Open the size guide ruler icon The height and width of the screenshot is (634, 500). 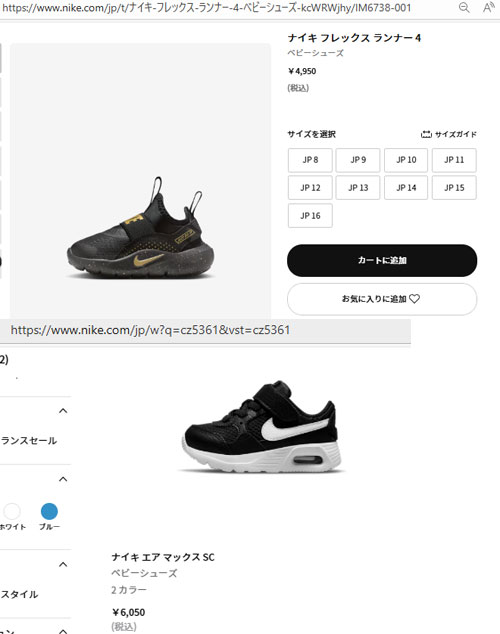[x=426, y=134]
